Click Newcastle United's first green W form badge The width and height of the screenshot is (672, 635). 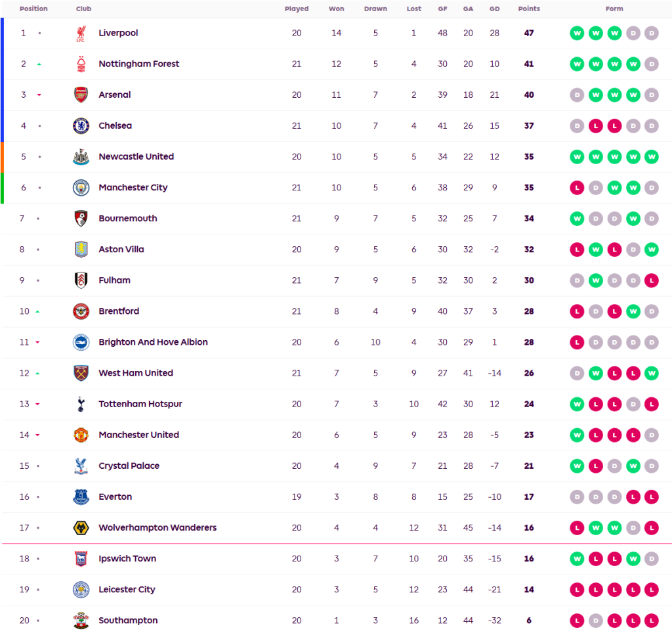(x=577, y=157)
